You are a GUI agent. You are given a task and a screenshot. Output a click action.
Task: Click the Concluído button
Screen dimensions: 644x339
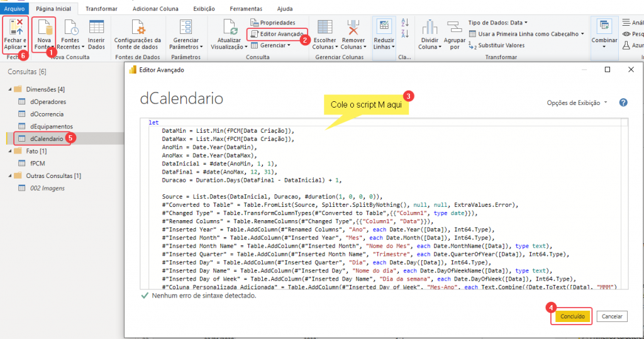pos(572,316)
